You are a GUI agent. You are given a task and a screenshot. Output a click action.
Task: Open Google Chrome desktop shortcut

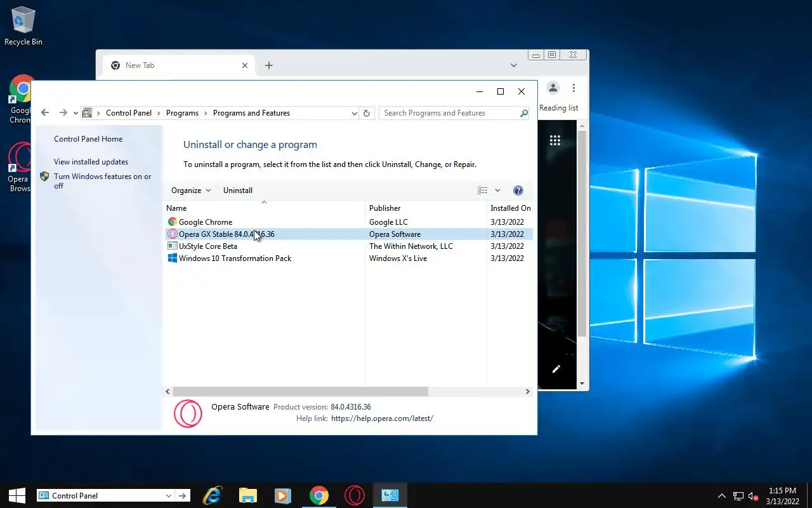click(x=19, y=99)
